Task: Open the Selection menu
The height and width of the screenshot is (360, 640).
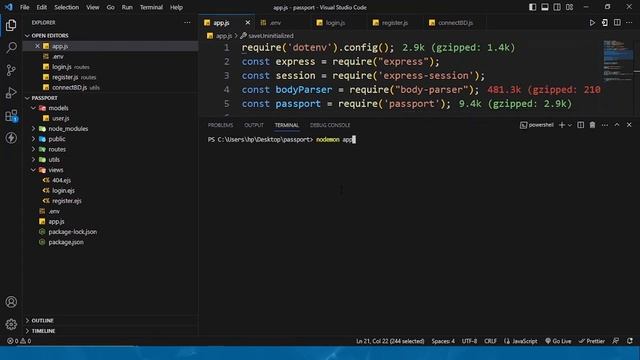Action: pos(67,7)
